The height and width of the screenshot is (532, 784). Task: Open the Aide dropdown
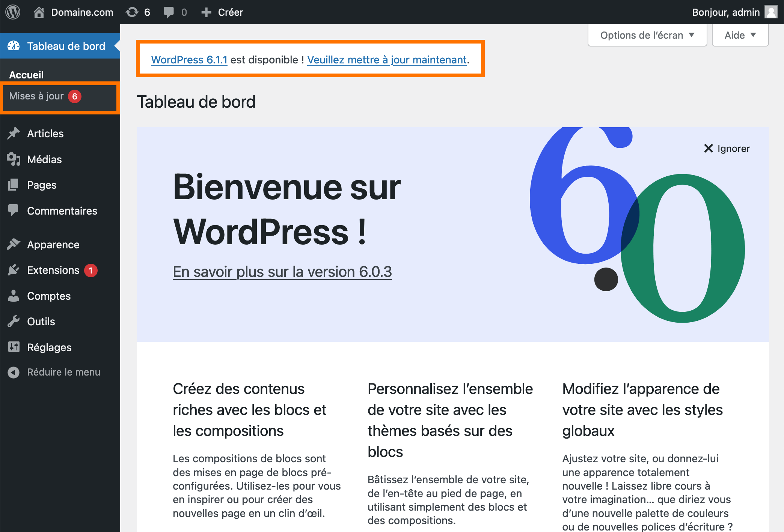[x=739, y=35]
